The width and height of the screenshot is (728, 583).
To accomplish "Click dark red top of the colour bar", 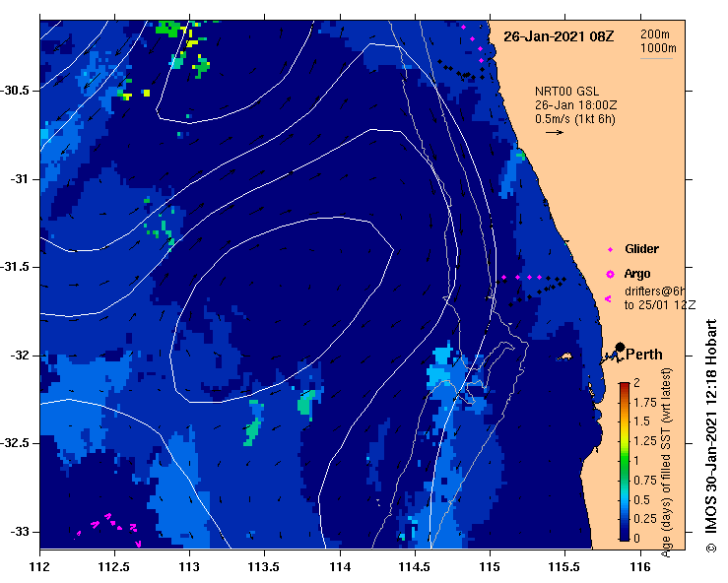I will coord(624,385).
